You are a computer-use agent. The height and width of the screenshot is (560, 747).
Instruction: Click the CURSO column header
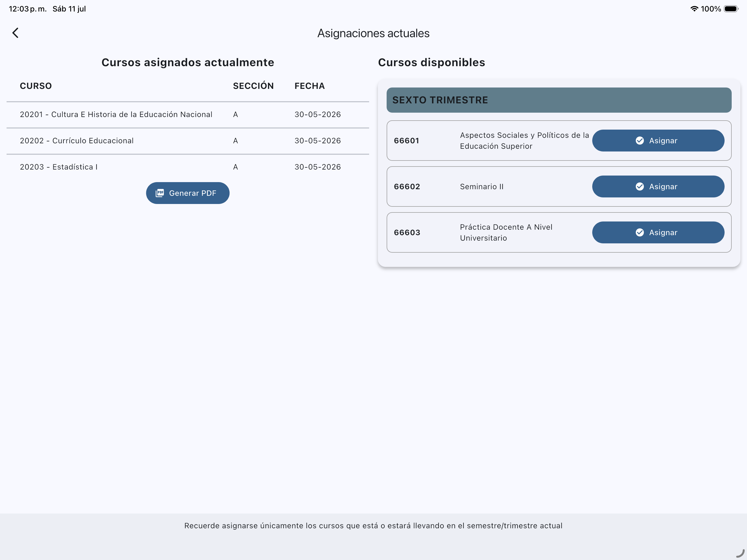[36, 86]
